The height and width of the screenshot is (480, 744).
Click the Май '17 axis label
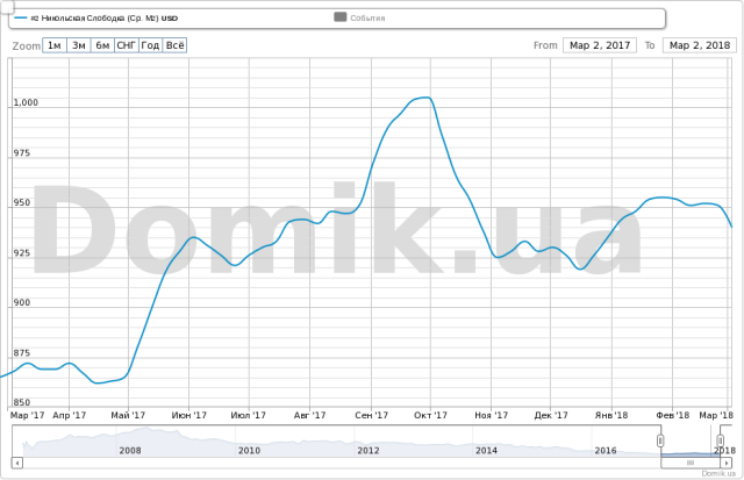[x=128, y=415]
